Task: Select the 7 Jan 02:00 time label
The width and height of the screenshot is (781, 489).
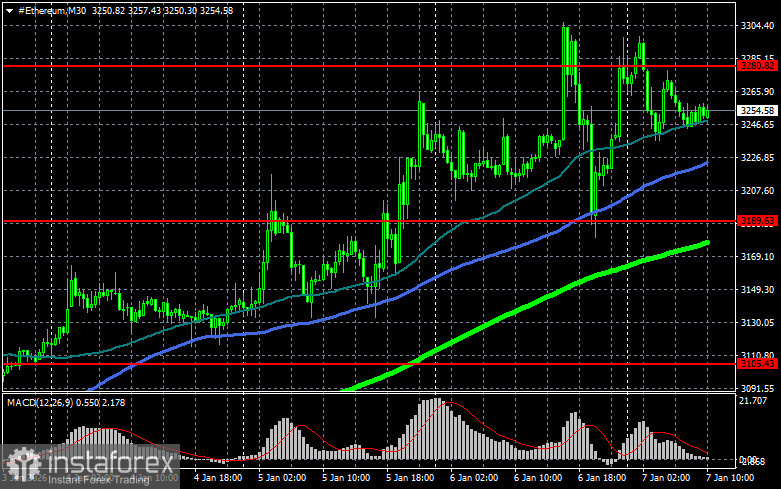Action: coord(666,478)
